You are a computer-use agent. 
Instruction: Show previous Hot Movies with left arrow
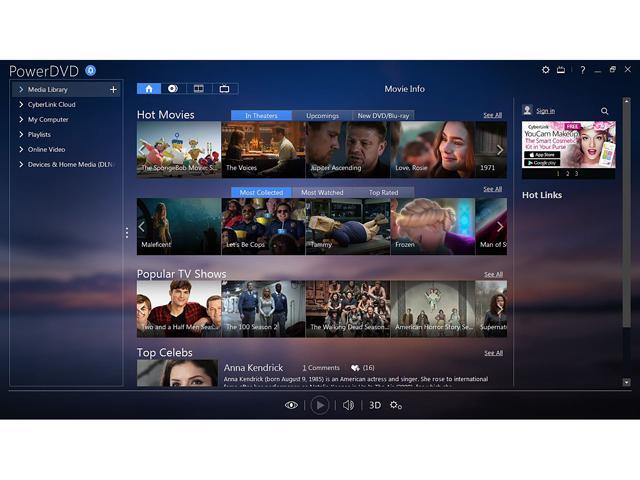pyautogui.click(x=142, y=150)
